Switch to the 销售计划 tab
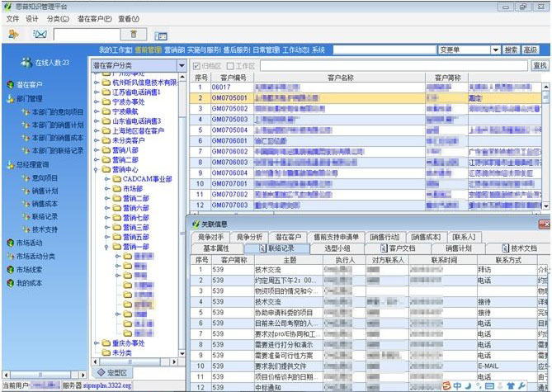This screenshot has height=392, width=552. pyautogui.click(x=459, y=248)
